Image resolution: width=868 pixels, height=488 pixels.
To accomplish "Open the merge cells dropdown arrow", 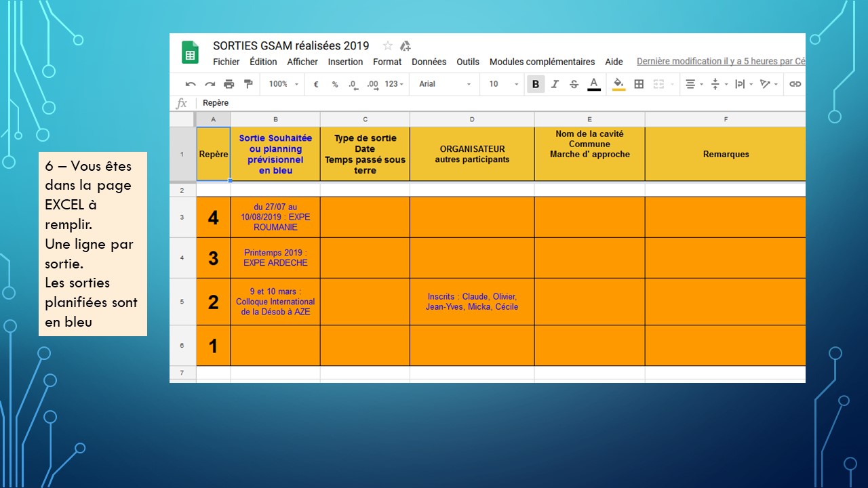I will click(672, 85).
